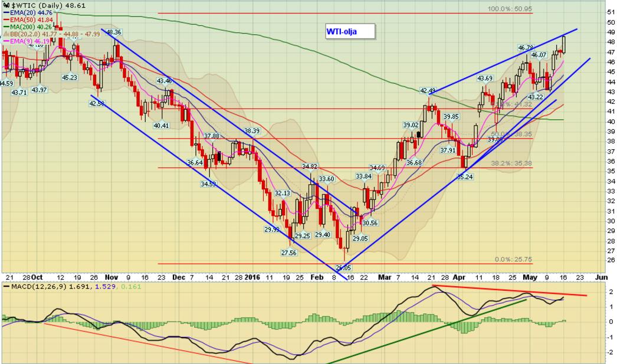This screenshot has width=617, height=364.
Task: Click the 37.88 price label
Action: [x=211, y=136]
